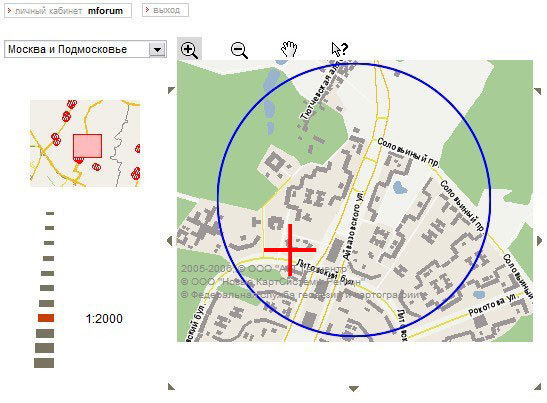Click the red cross marker on the map

pyautogui.click(x=290, y=250)
